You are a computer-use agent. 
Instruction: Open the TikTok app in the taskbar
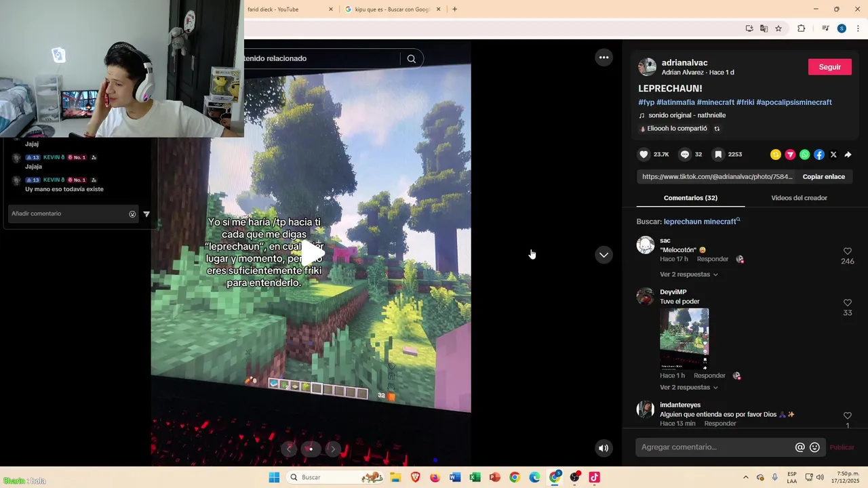[594, 477]
